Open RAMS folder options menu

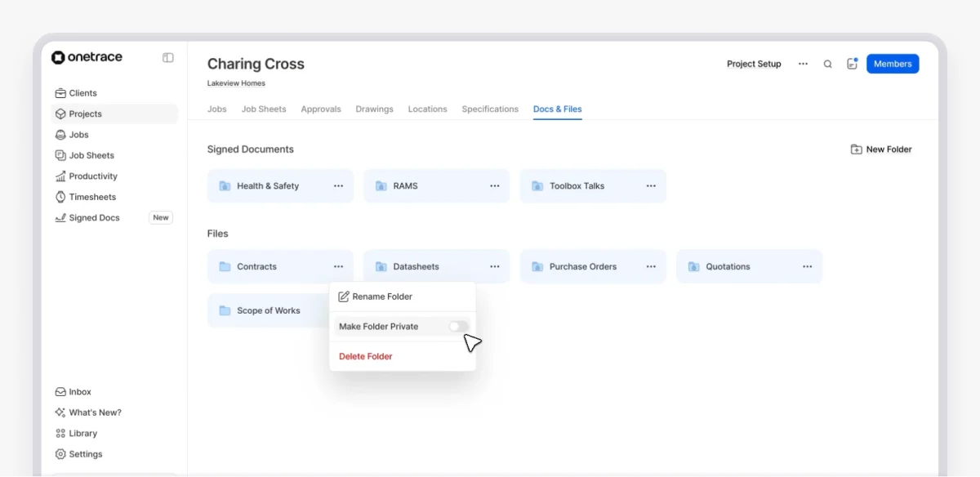tap(495, 186)
